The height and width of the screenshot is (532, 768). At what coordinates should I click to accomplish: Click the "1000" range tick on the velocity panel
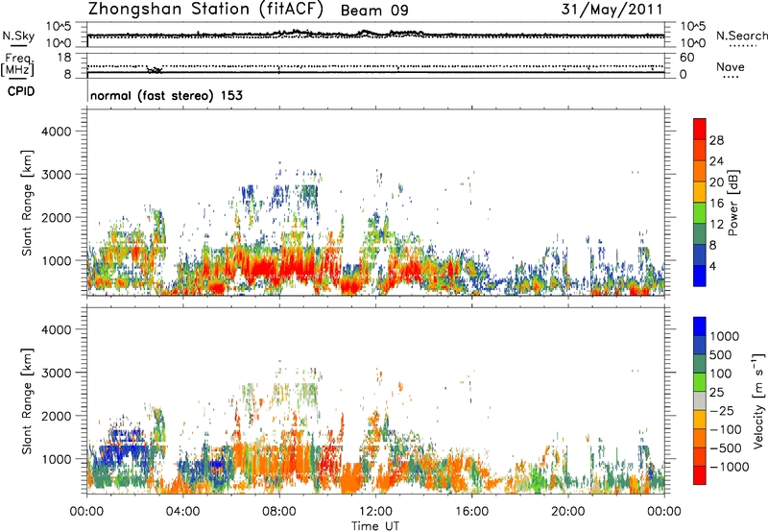click(x=57, y=459)
